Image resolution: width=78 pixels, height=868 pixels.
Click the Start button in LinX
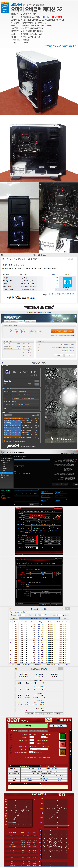14,618
